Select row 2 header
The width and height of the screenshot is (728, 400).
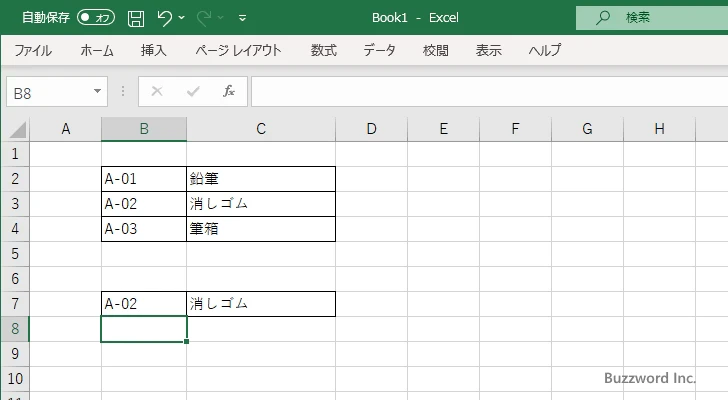(x=15, y=179)
